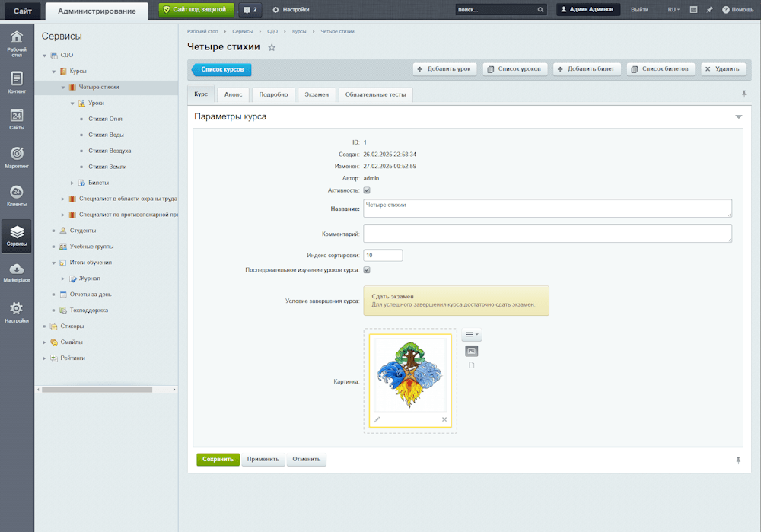761x532 pixels.
Task: Edit the course picture with pencil icon
Action: click(x=377, y=419)
